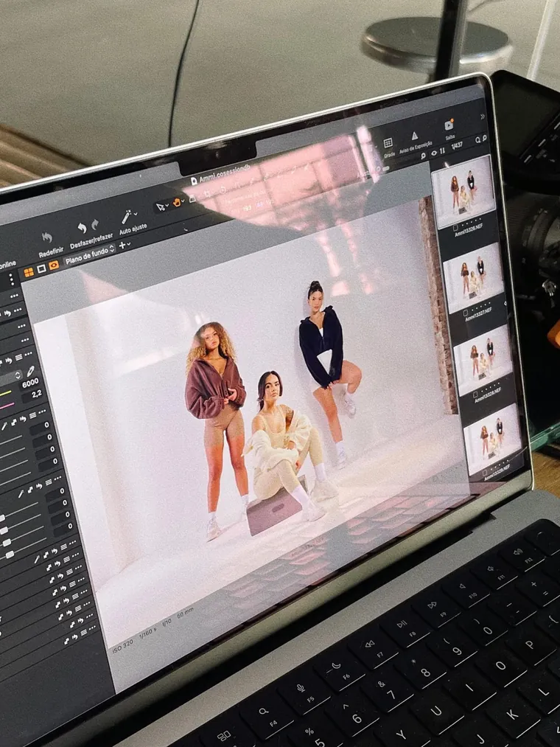The width and height of the screenshot is (560, 747).
Task: Switch to single-image viewer square icon
Action: coord(41,269)
